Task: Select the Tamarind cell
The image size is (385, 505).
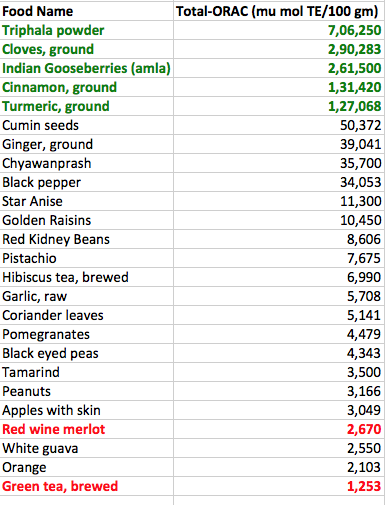Action: (x=87, y=372)
